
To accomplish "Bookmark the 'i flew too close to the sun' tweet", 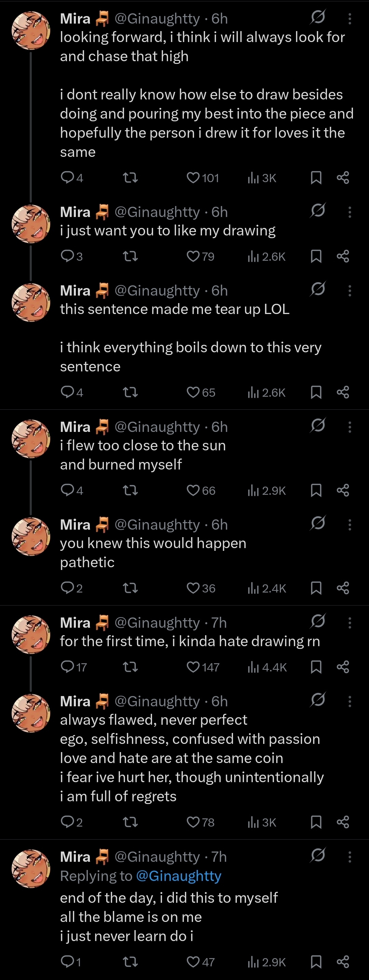I will point(316,490).
